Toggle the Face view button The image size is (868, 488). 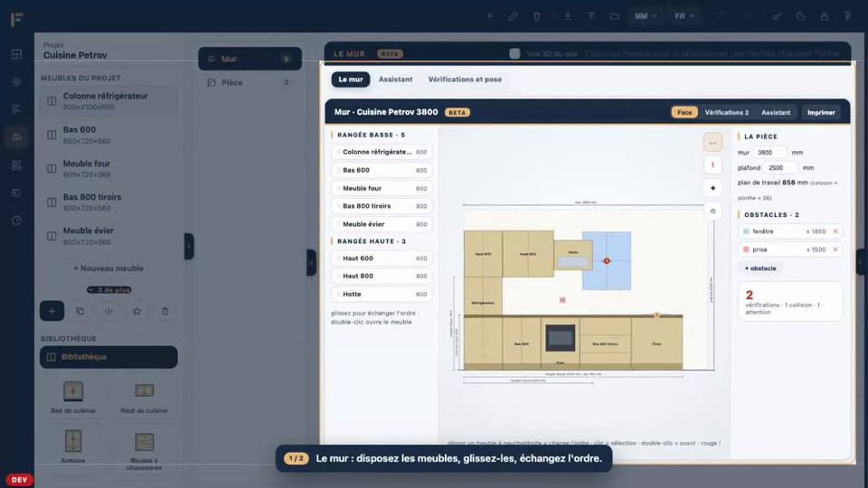tap(684, 112)
